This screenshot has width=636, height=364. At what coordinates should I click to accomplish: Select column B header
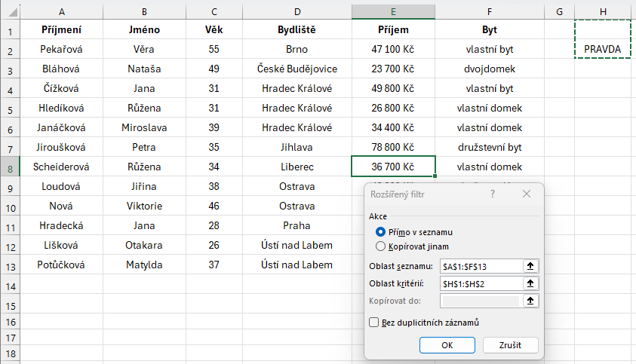tap(144, 12)
